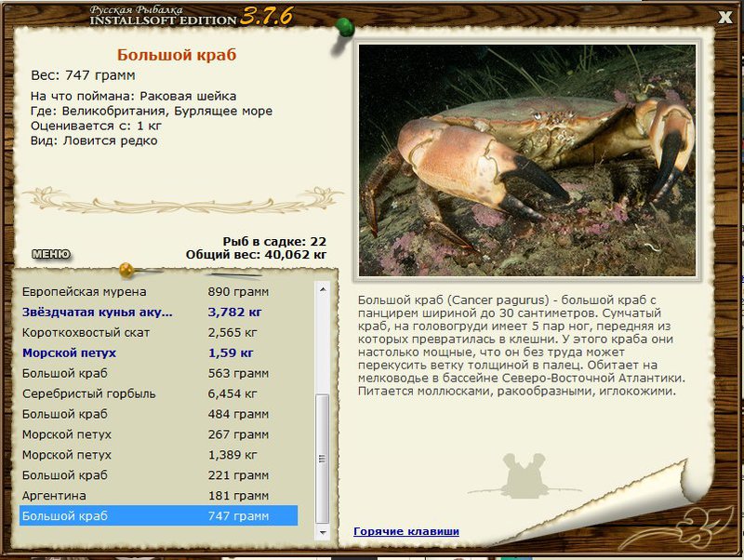Select the Европейская мурена row
The width and height of the screenshot is (744, 560).
pos(158,291)
